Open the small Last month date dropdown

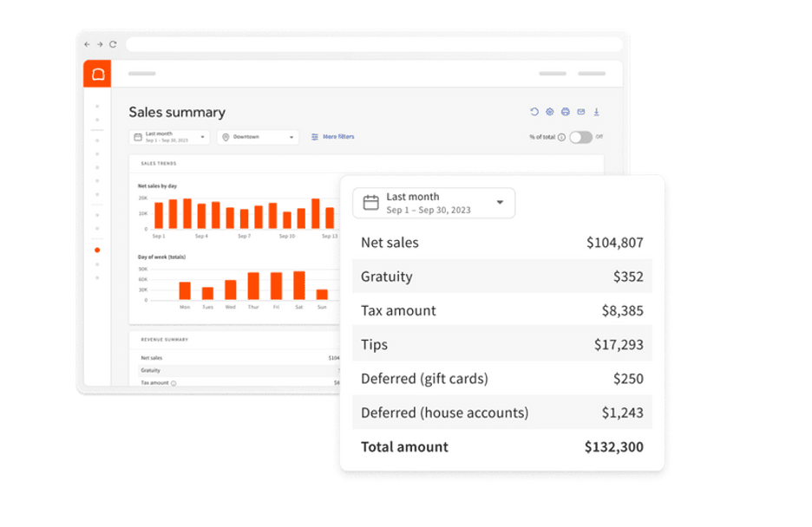169,137
